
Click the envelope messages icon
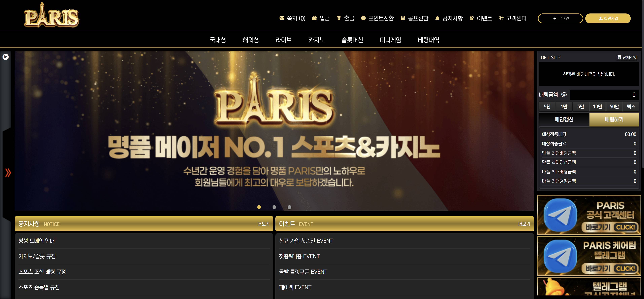click(x=282, y=18)
